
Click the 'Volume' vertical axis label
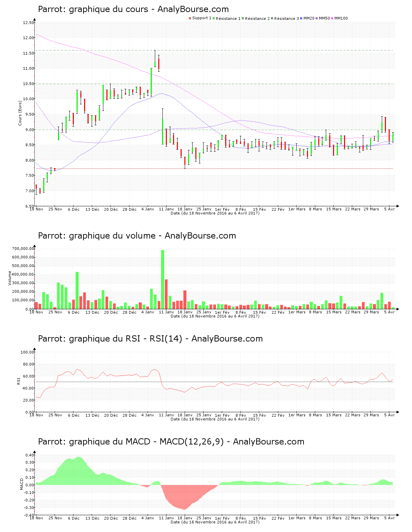pyautogui.click(x=10, y=278)
